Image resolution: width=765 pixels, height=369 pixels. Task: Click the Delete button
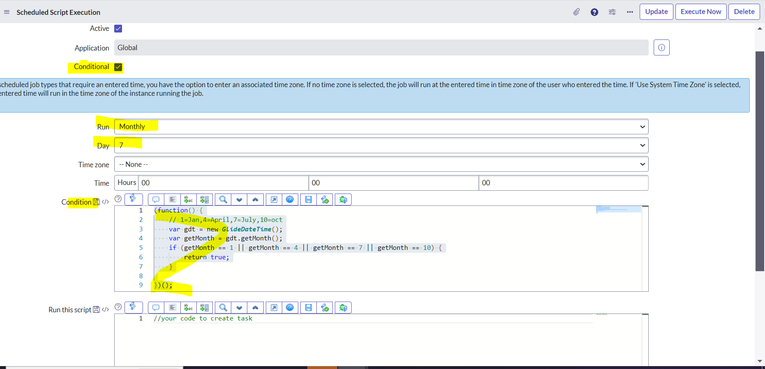744,12
